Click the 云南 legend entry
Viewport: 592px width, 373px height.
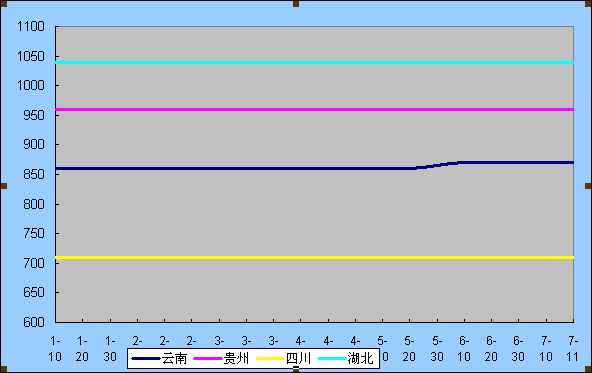click(159, 358)
